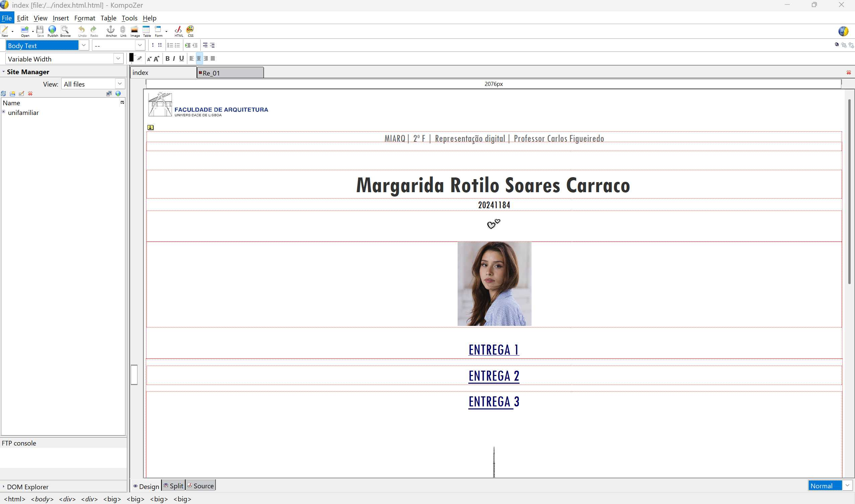855x504 pixels.
Task: Click the ENTREGA 2 link
Action: pyautogui.click(x=493, y=376)
